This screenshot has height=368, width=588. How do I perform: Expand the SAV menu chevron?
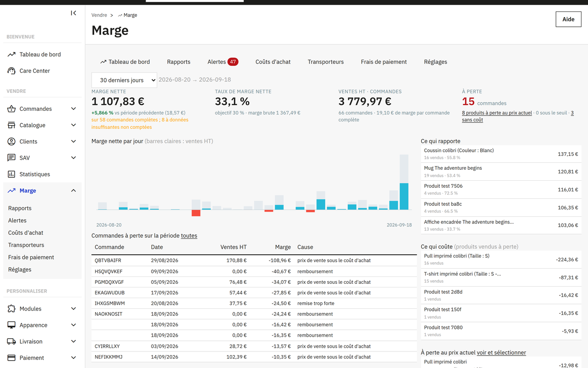click(73, 158)
